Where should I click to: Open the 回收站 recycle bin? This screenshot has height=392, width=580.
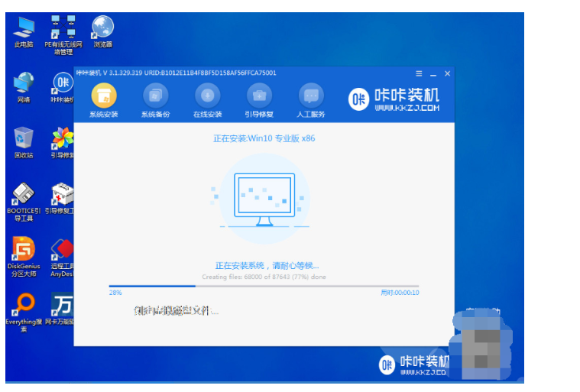(24, 143)
